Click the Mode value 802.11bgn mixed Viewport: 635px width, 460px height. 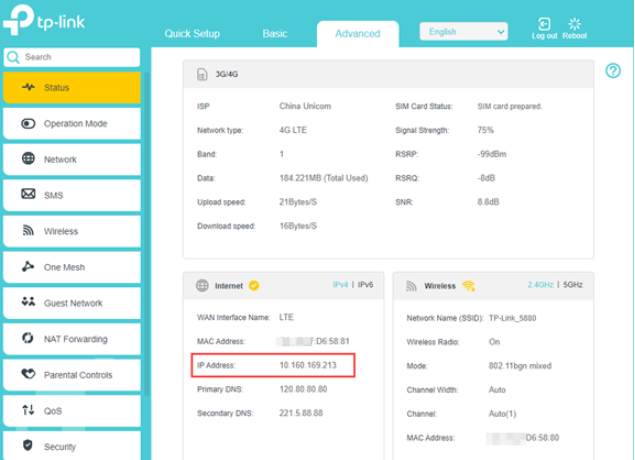tap(520, 366)
